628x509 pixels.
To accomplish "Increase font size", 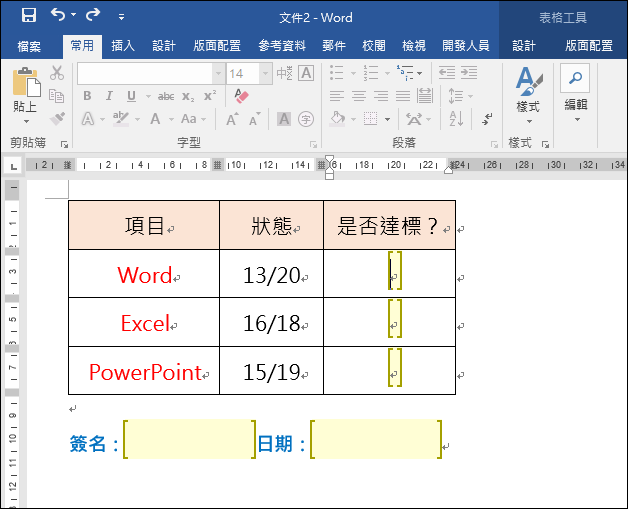I will [232, 119].
